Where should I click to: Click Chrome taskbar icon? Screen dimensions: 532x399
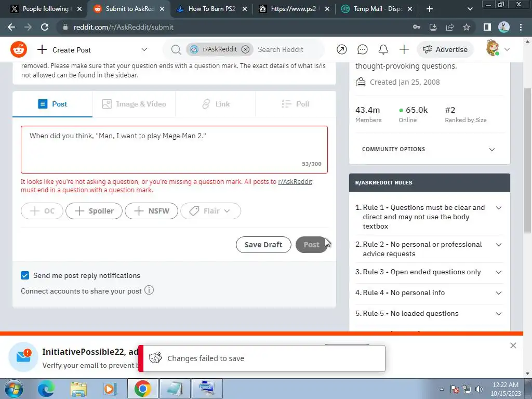click(x=142, y=389)
